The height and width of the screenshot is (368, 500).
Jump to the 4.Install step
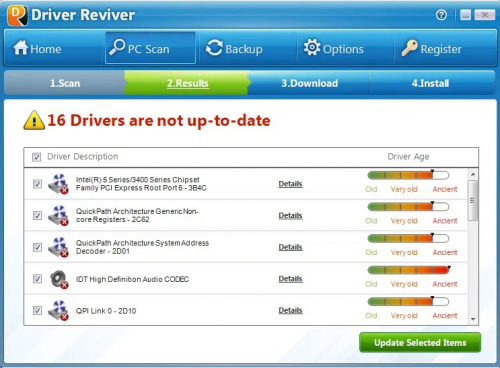[430, 83]
